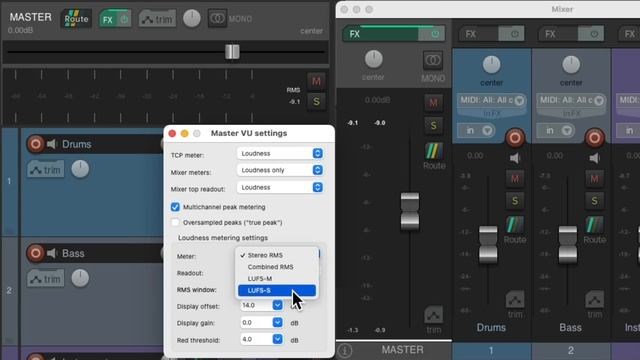The width and height of the screenshot is (640, 360).
Task: Click the Drums channel pan knob in Mixer
Action: coord(491,64)
